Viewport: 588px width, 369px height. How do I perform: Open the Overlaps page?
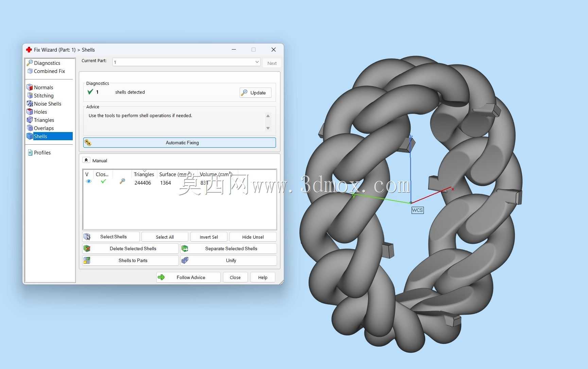pyautogui.click(x=44, y=128)
